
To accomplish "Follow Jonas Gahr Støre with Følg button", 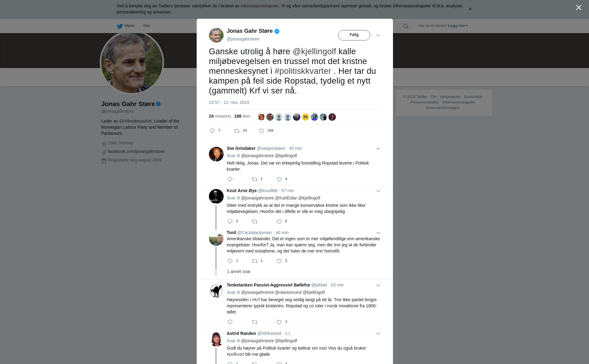I will click(354, 35).
